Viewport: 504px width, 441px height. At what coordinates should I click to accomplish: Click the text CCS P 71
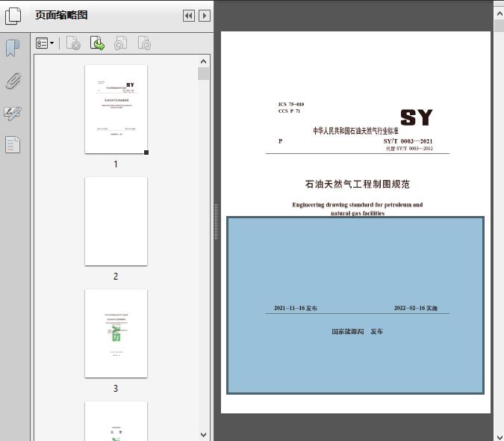(289, 111)
